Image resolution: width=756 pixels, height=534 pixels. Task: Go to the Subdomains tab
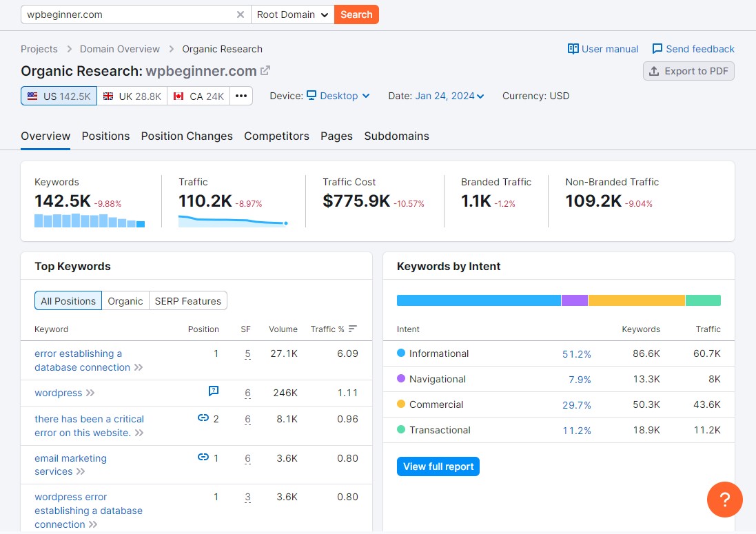click(x=396, y=136)
